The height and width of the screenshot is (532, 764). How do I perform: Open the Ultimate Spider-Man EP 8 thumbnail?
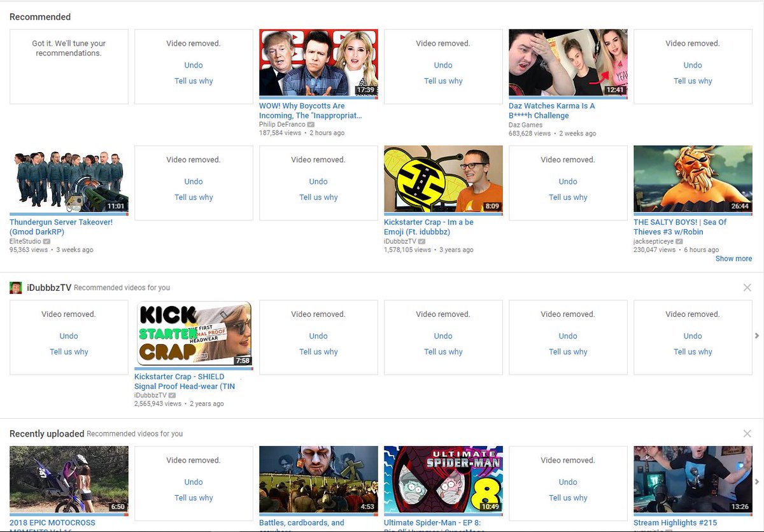click(x=443, y=479)
